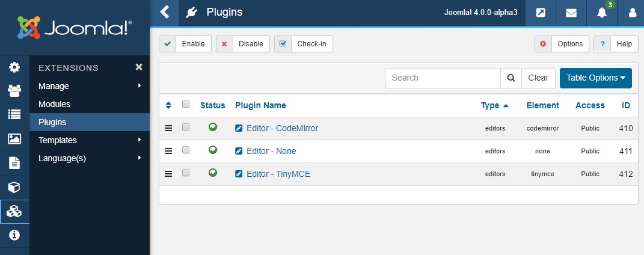Open the Help button
Image resolution: width=644 pixels, height=255 pixels.
tap(616, 44)
